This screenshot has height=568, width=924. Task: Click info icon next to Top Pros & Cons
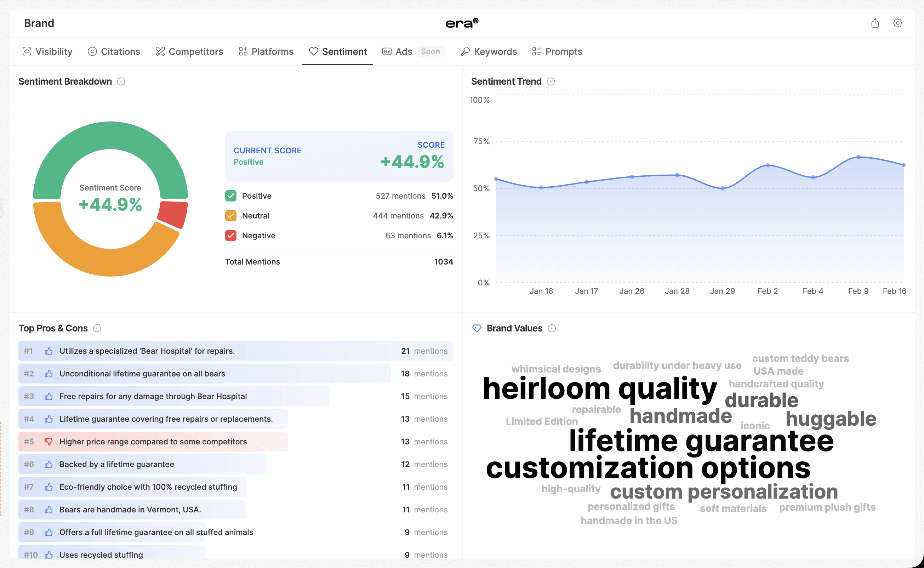tap(97, 328)
